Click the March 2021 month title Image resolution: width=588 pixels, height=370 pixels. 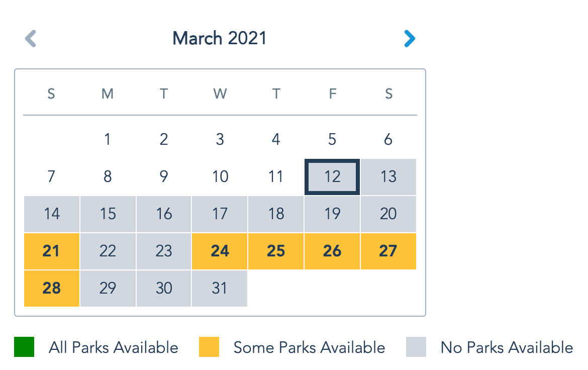click(220, 38)
